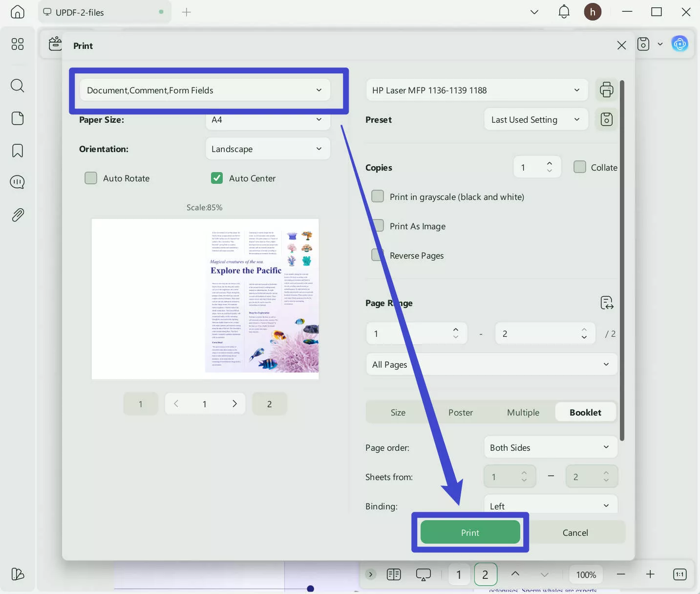Image resolution: width=700 pixels, height=594 pixels.
Task: Click the page range swap icon
Action: pyautogui.click(x=607, y=303)
